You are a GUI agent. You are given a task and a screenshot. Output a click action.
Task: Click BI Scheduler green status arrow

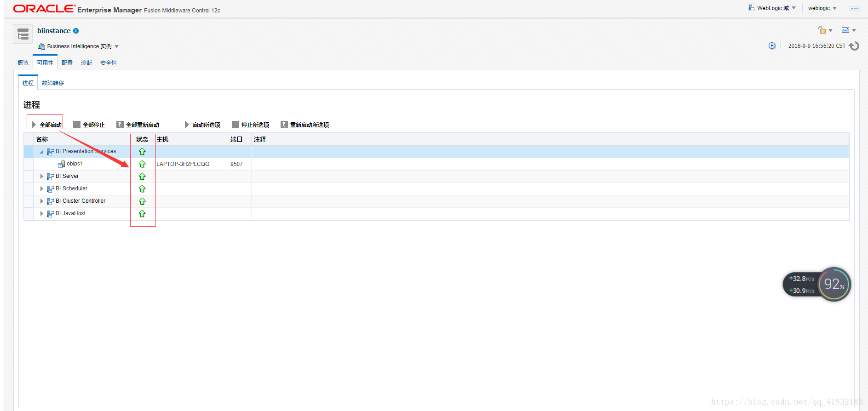pos(142,189)
